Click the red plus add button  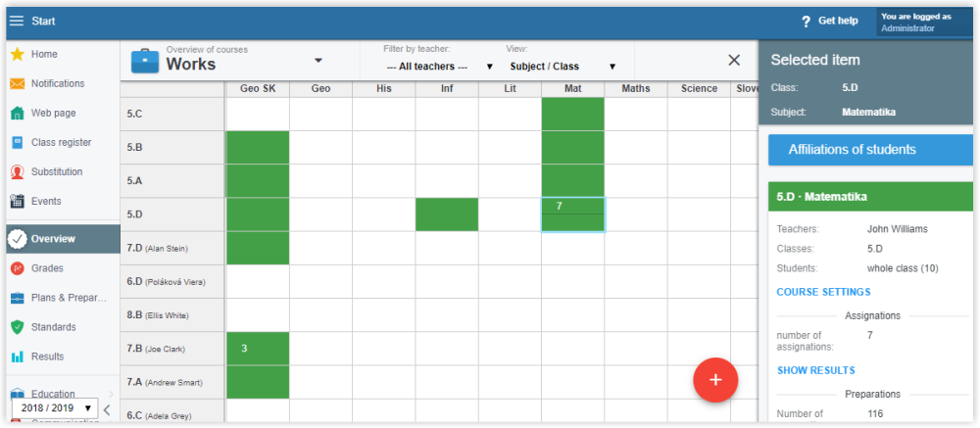(x=715, y=380)
